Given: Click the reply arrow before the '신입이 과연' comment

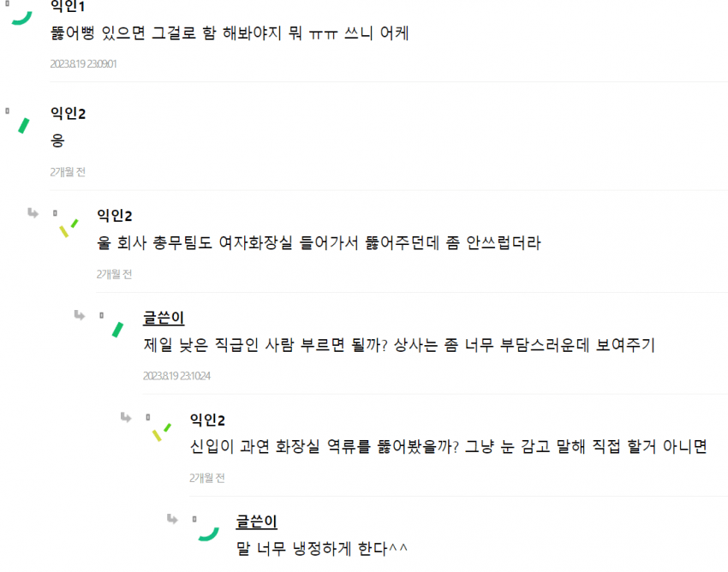Looking at the screenshot, I should pos(126,417).
